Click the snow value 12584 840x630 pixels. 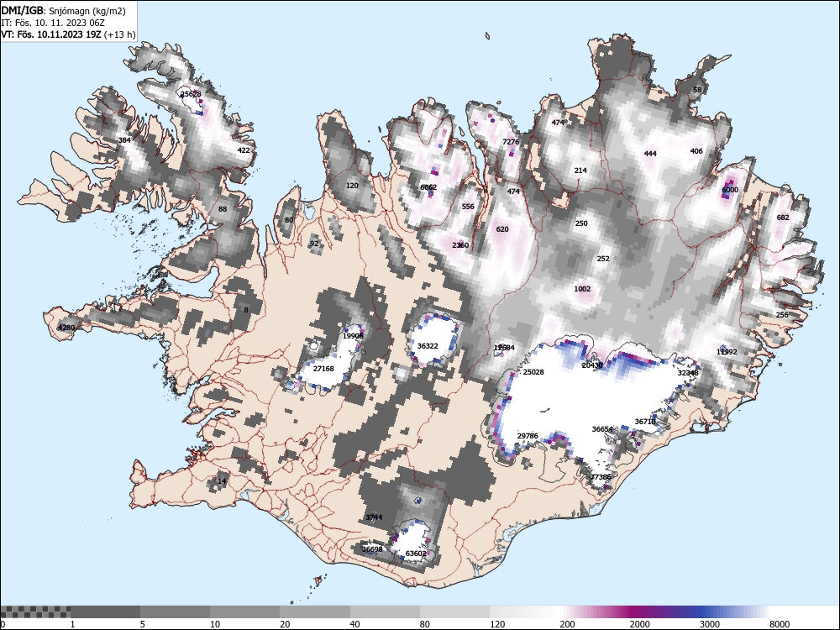504,348
